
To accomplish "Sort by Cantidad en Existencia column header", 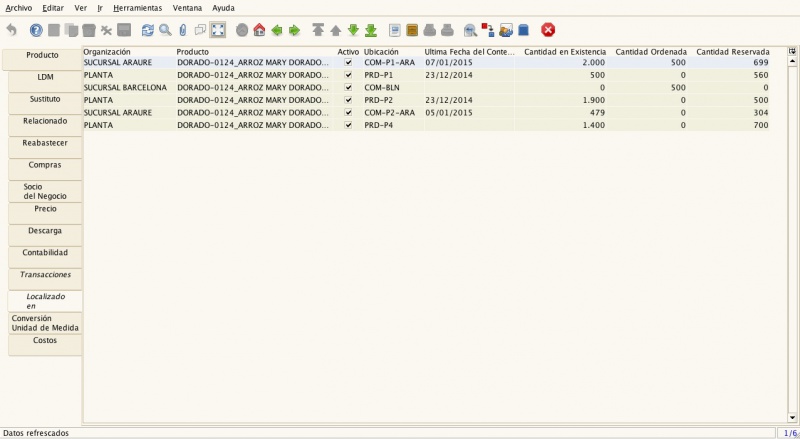I will point(564,50).
